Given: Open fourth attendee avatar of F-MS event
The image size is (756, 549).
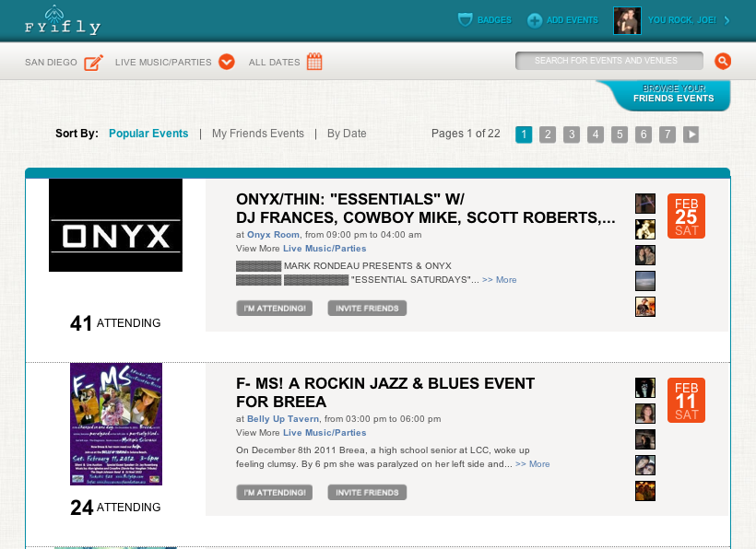Looking at the screenshot, I should (645, 465).
